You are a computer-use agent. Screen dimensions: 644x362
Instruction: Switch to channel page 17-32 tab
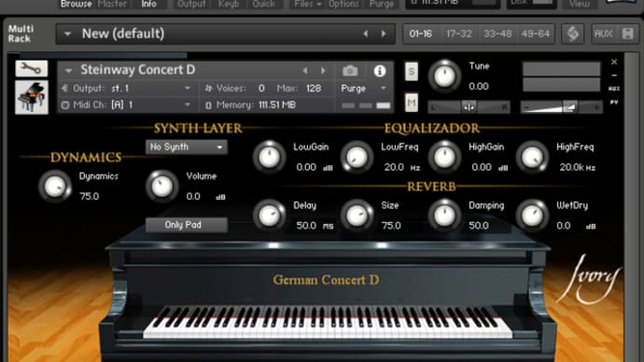click(459, 34)
